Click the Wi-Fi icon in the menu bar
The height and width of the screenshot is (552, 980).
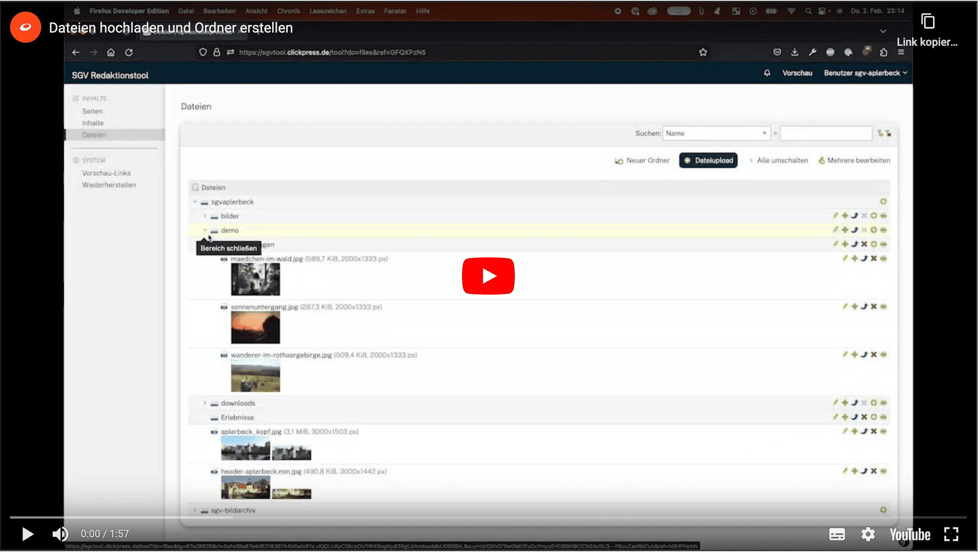point(791,11)
